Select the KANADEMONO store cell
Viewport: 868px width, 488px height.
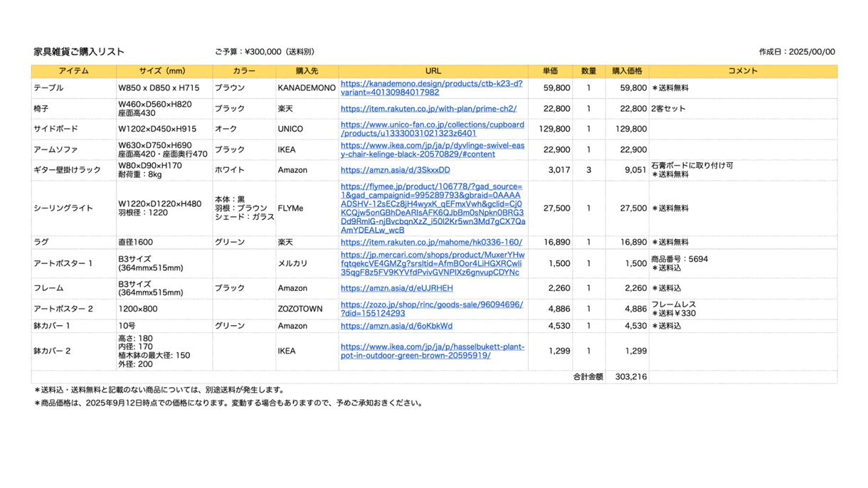pos(307,88)
